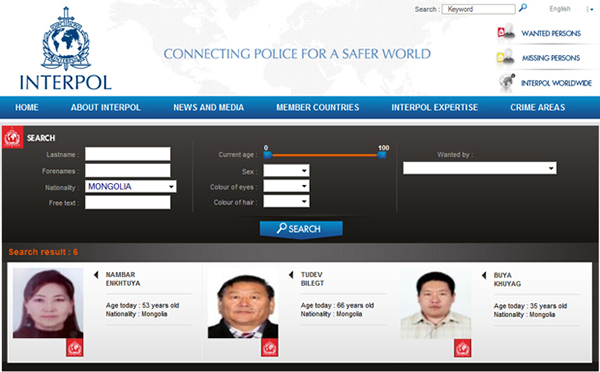Follow the INTERPOL WORLDWIDE link
This screenshot has width=600, height=372.
pyautogui.click(x=556, y=83)
